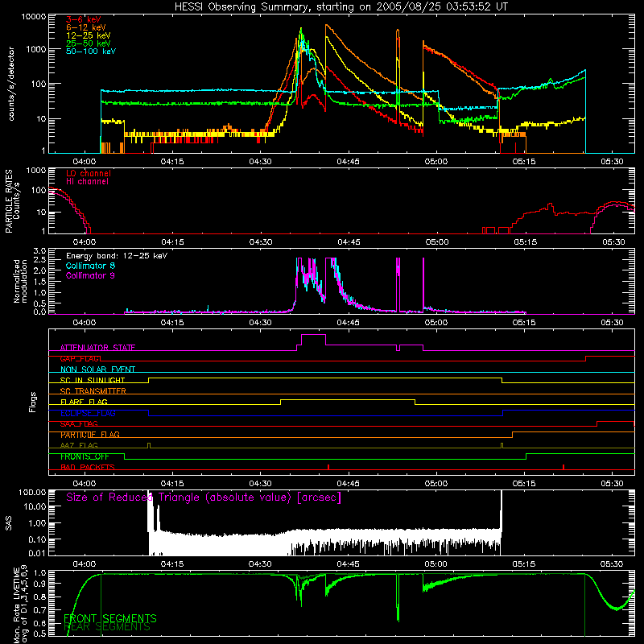This screenshot has width=644, height=644.
Task: Click the raised segment of the FLARE_FLAG trace
Action: tap(348, 399)
